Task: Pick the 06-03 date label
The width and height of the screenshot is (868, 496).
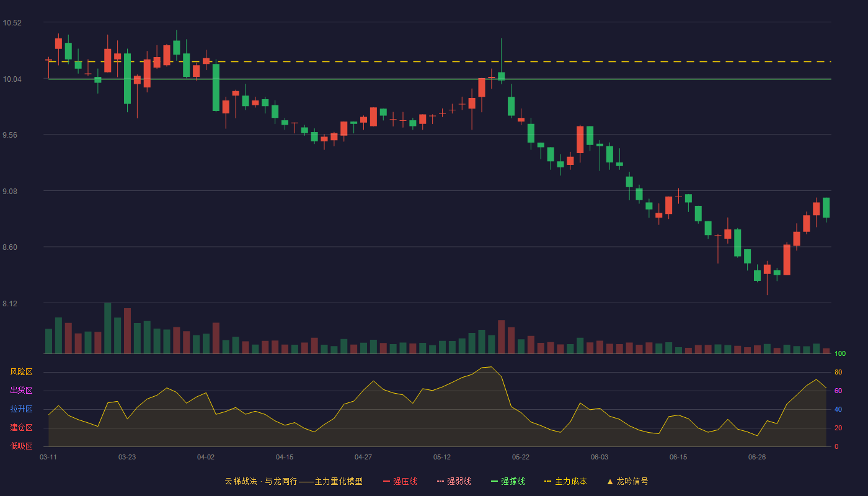Action: pyautogui.click(x=600, y=457)
